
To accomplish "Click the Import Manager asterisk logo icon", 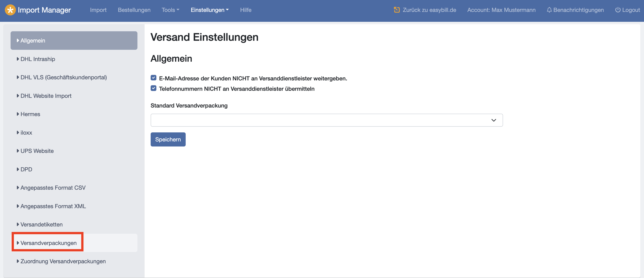I will pos(10,10).
